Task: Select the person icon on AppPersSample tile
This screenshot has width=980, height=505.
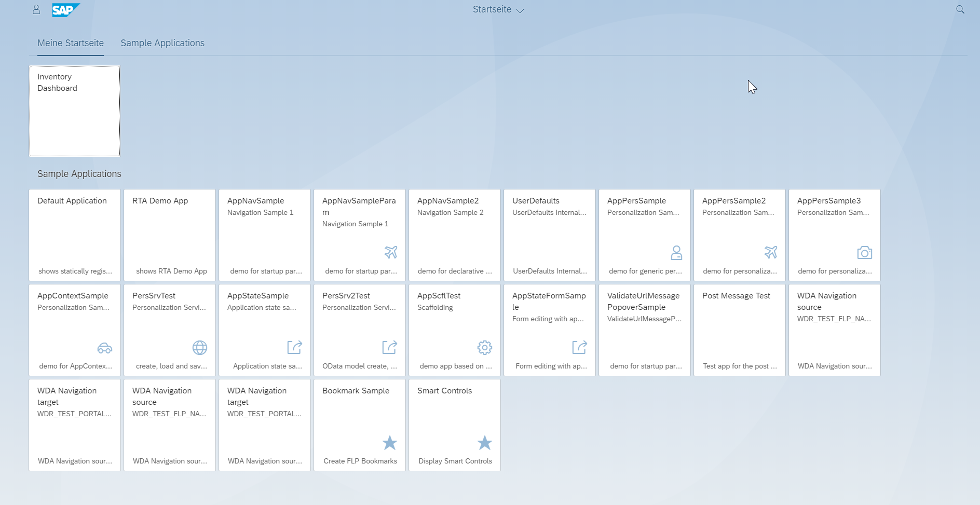Action: tap(676, 253)
